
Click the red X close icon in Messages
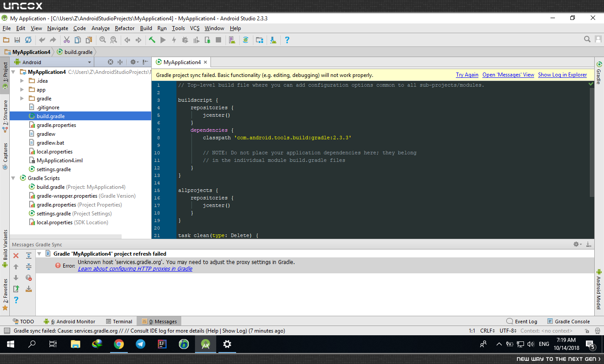tap(16, 256)
